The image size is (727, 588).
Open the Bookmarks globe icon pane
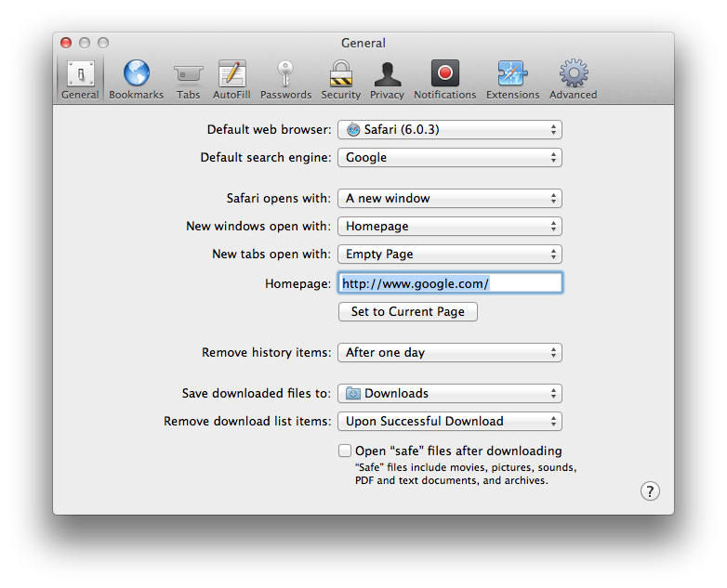tap(137, 79)
